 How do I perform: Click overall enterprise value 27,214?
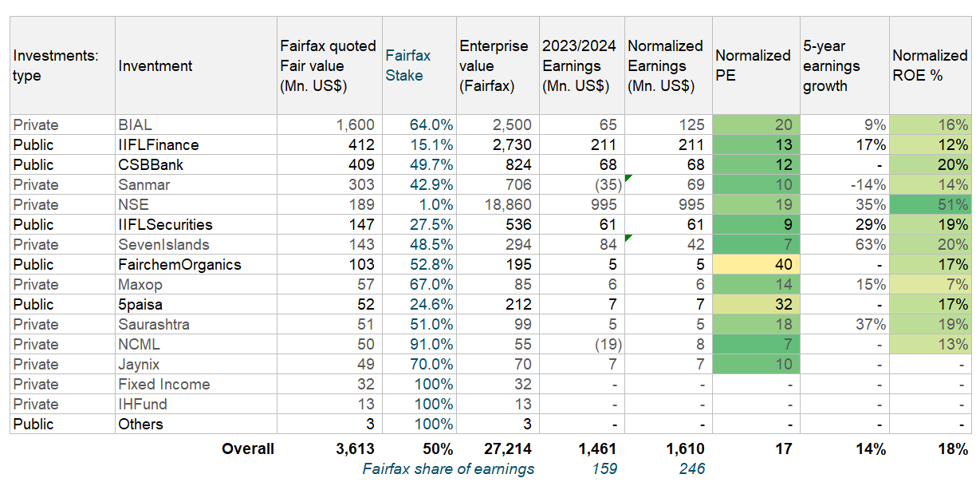[x=506, y=448]
